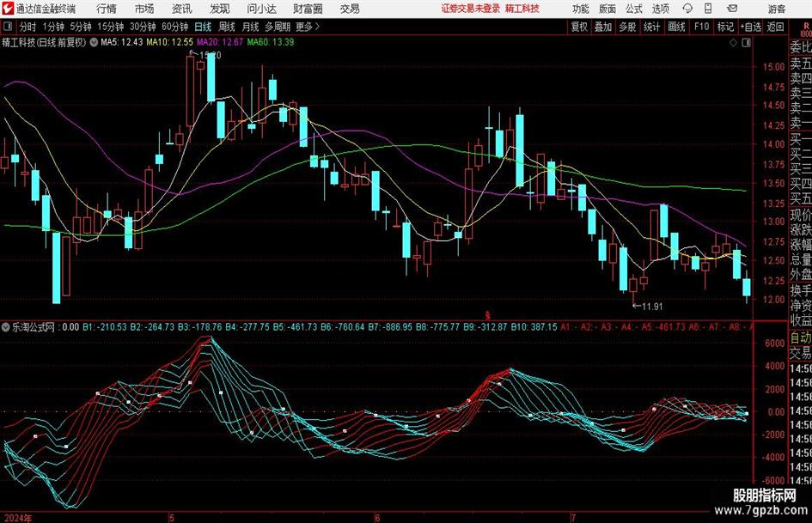Screen dimensions: 812x523
Task: Click 画线 drawing tools button
Action: point(677,27)
